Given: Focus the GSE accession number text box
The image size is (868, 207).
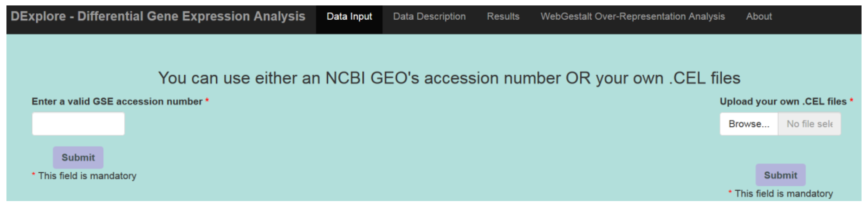Looking at the screenshot, I should pyautogui.click(x=78, y=124).
